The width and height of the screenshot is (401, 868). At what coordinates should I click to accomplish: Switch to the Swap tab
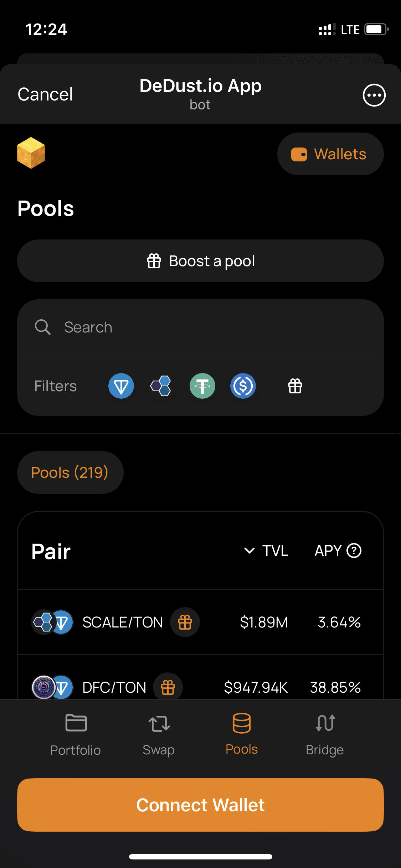click(x=159, y=735)
